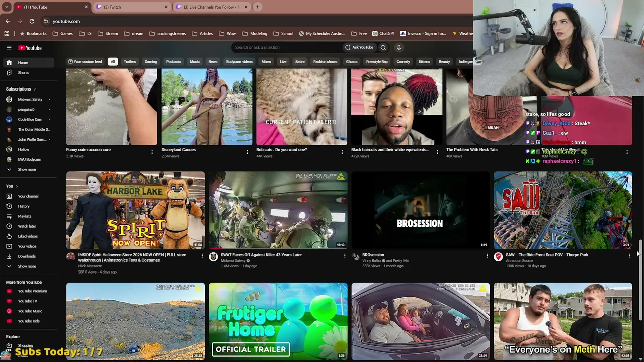The image size is (644, 362).
Task: Open Liked videos in the sidebar
Action: pyautogui.click(x=28, y=236)
